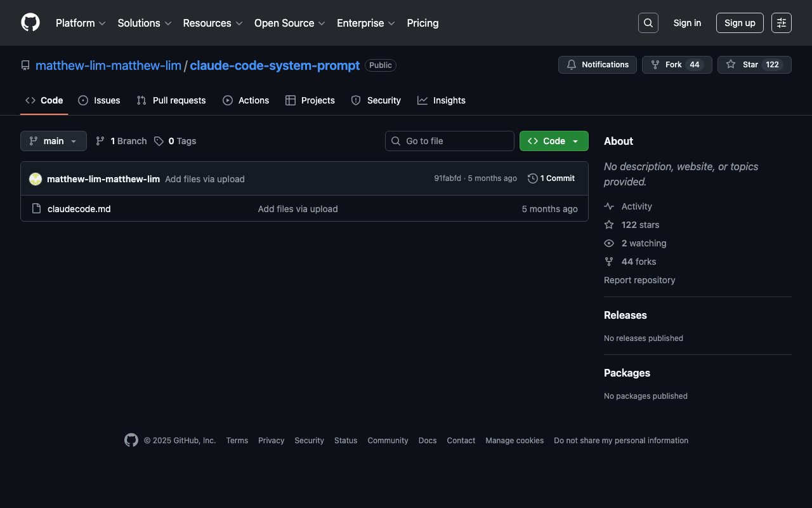
Task: Click the Sign up button
Action: pos(740,23)
